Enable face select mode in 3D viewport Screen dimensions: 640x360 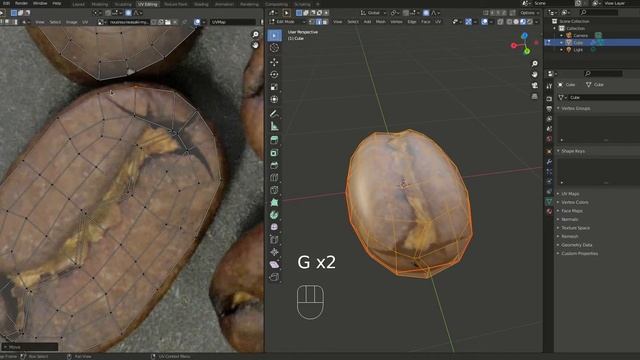(x=324, y=22)
